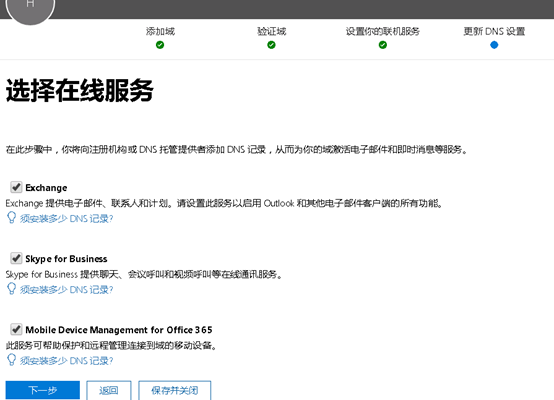Go to the 设置你的联机服务 step
This screenshot has width=554, height=400.
coord(383,31)
